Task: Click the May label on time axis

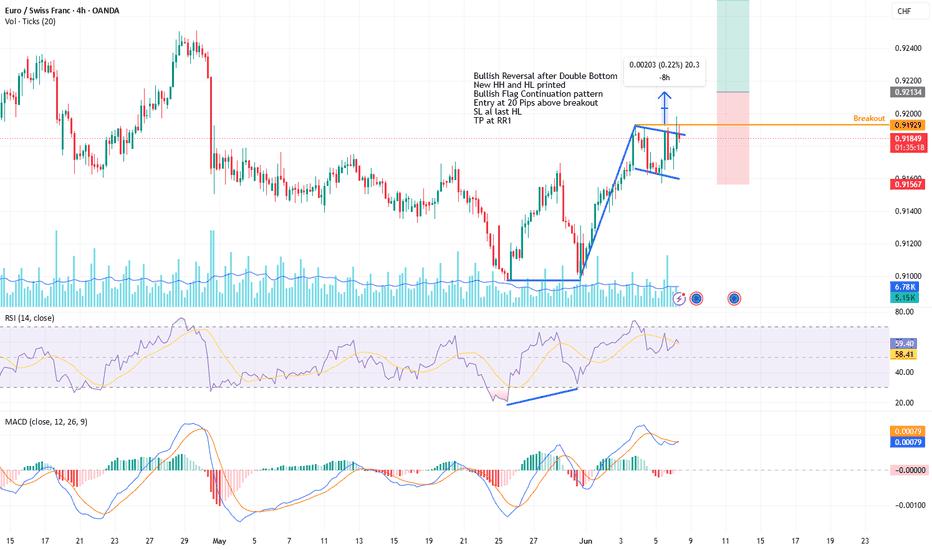Action: click(x=219, y=541)
